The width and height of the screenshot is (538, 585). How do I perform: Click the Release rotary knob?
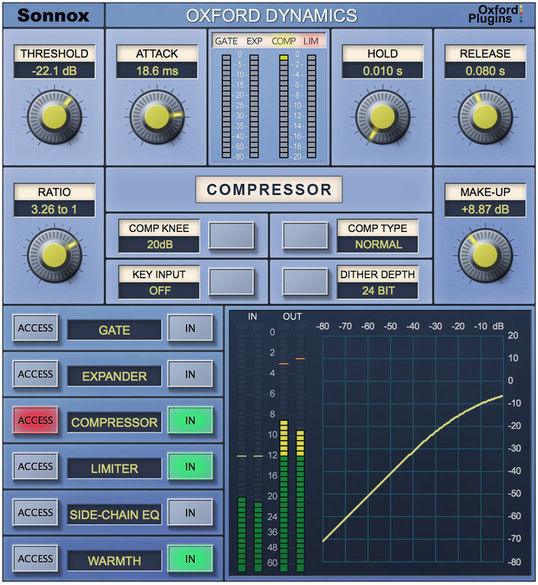[485, 117]
